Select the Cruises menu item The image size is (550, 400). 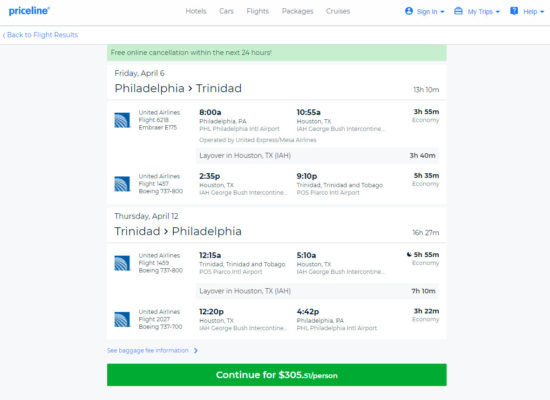(x=338, y=11)
